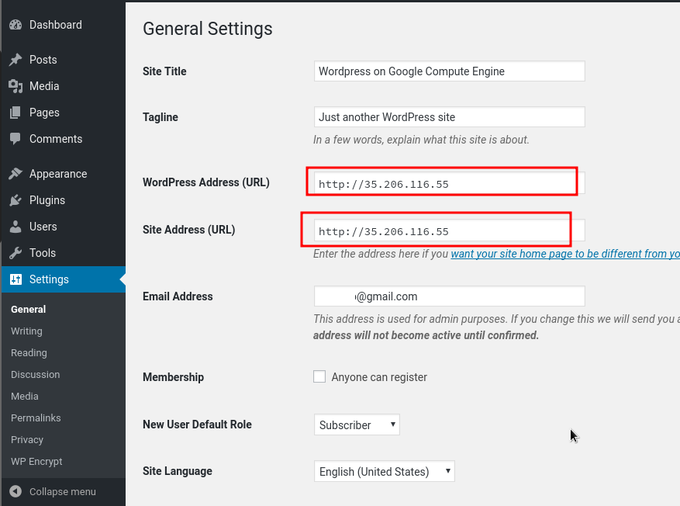Open Site Language dropdown
Screen dimensions: 680x506
(x=384, y=471)
